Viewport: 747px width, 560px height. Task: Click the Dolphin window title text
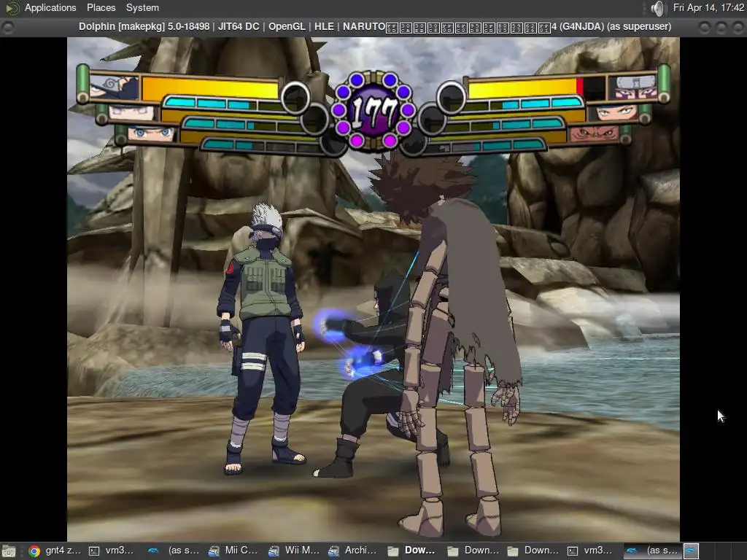[x=374, y=27]
